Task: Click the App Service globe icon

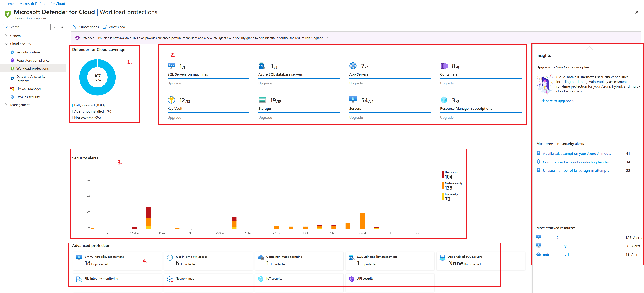Action: click(353, 66)
